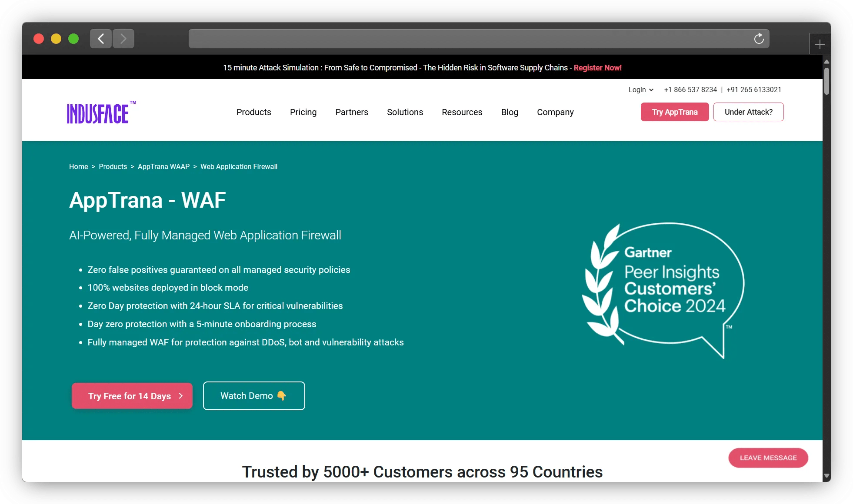Open the Products menu
The width and height of the screenshot is (853, 504).
point(253,112)
